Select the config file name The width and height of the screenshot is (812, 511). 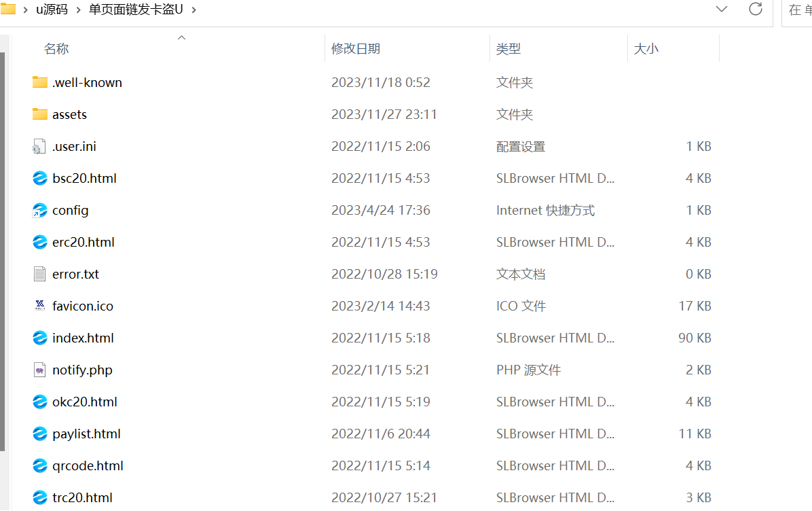click(71, 211)
